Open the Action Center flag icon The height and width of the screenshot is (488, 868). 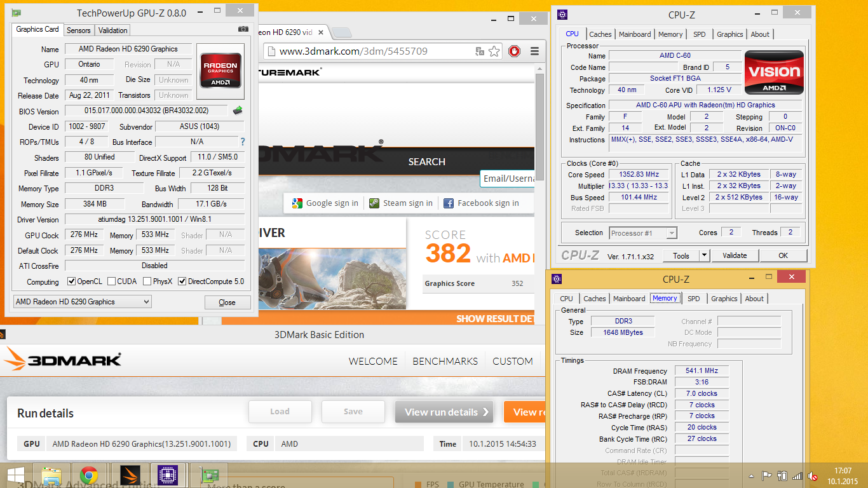(767, 475)
